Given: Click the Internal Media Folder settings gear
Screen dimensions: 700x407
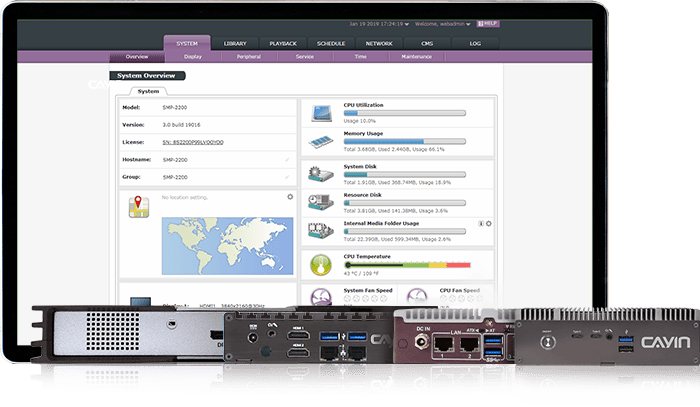Looking at the screenshot, I should (491, 224).
